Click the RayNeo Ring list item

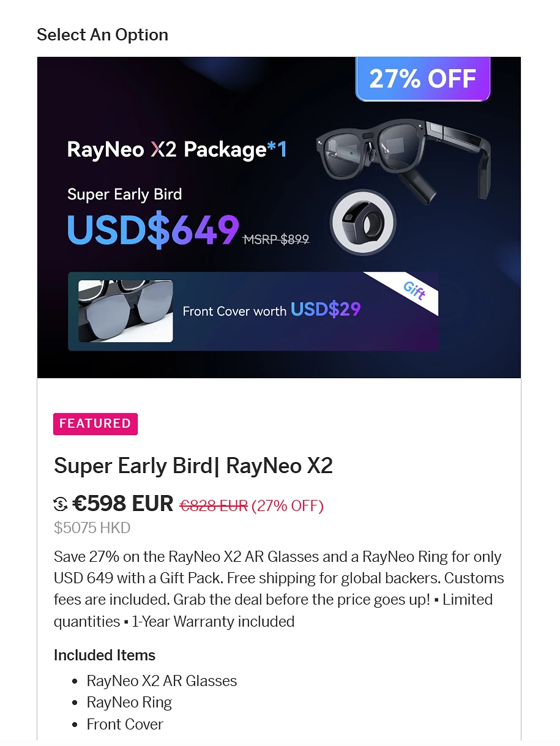pos(129,702)
